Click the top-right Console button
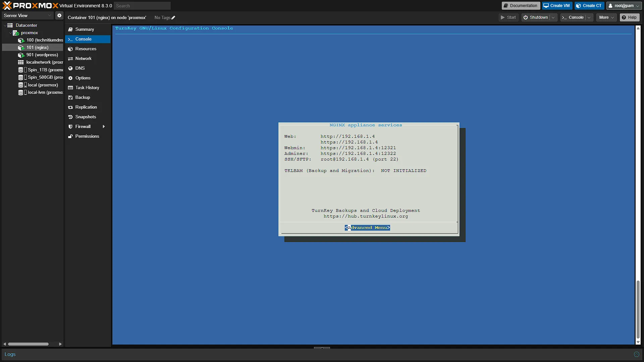The width and height of the screenshot is (644, 362). [x=573, y=17]
